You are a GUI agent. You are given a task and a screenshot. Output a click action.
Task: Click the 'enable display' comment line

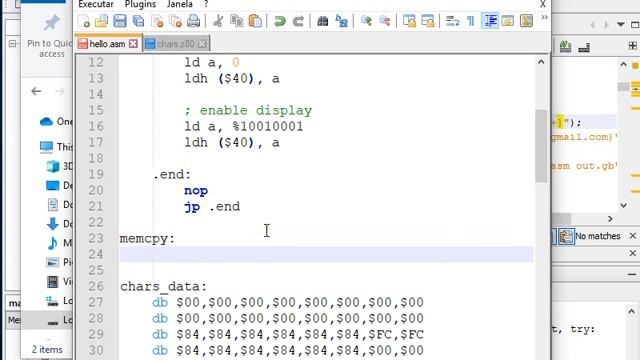coord(248,111)
